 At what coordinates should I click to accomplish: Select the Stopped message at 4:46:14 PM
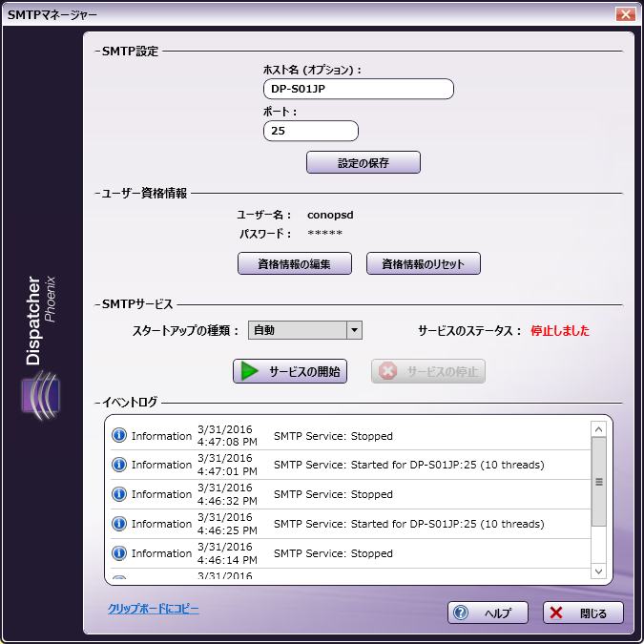(x=333, y=553)
